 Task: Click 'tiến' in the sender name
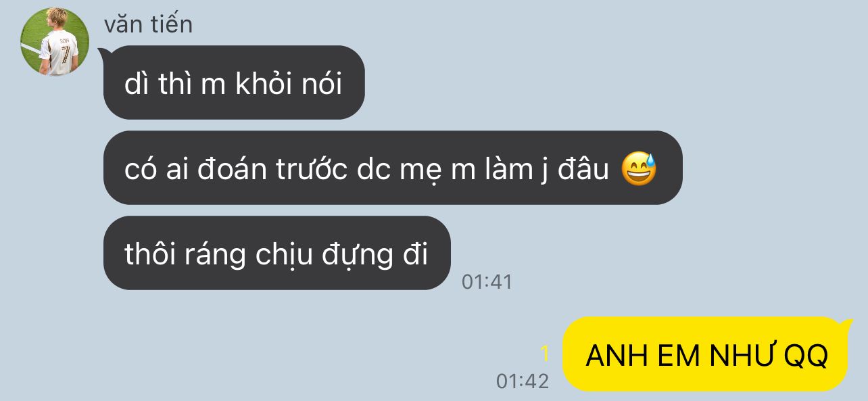coord(171,24)
